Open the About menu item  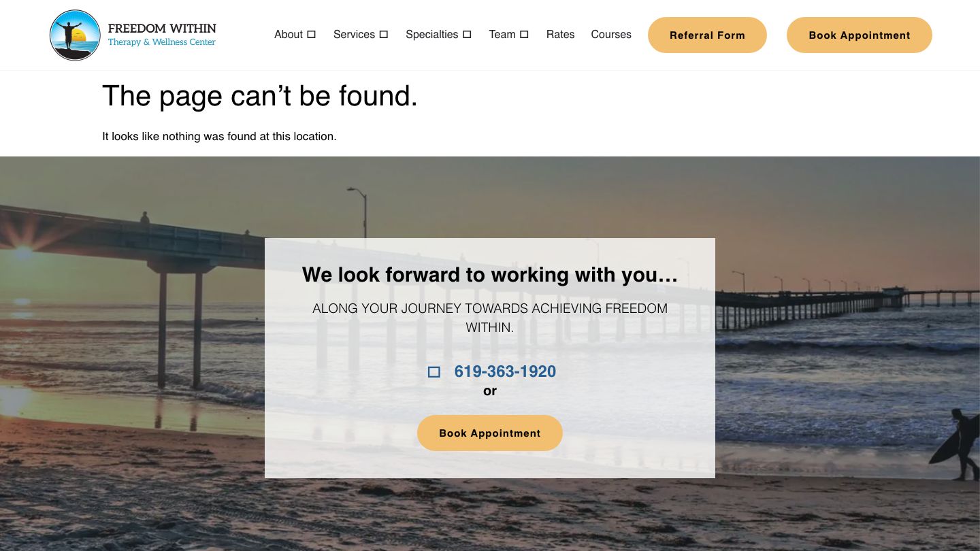click(289, 35)
